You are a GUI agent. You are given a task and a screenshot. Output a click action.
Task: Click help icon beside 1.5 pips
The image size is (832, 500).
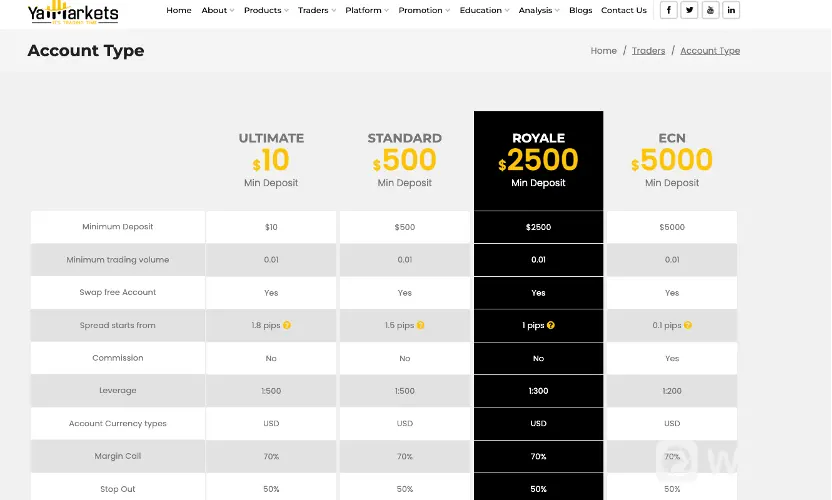421,325
